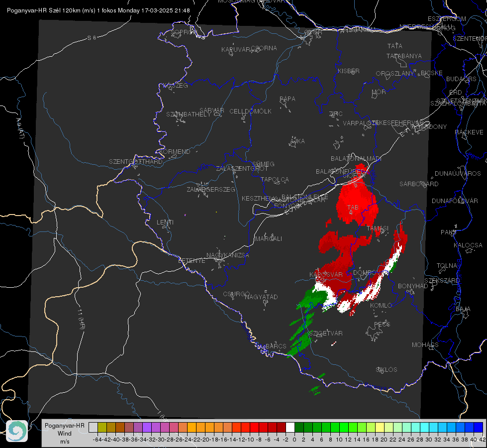This screenshot has width=487, height=448.
Task: Click the OROSZLANY town label
Action: pos(395,74)
